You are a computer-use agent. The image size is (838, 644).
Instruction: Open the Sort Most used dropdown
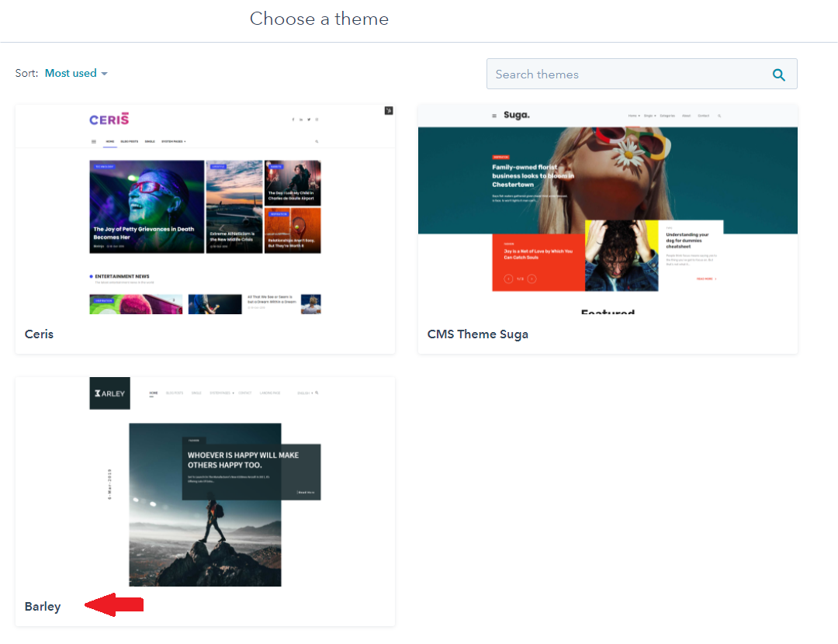71,74
